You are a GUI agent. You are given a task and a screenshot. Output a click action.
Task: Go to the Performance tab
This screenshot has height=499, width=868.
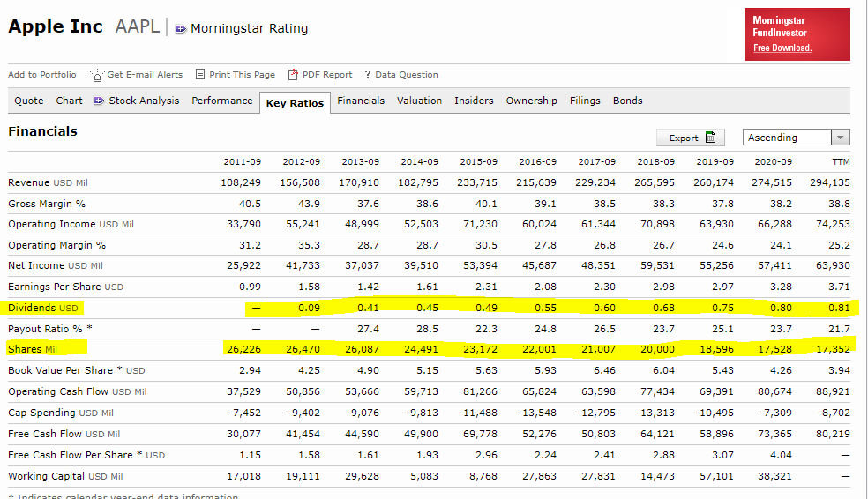[x=222, y=101]
